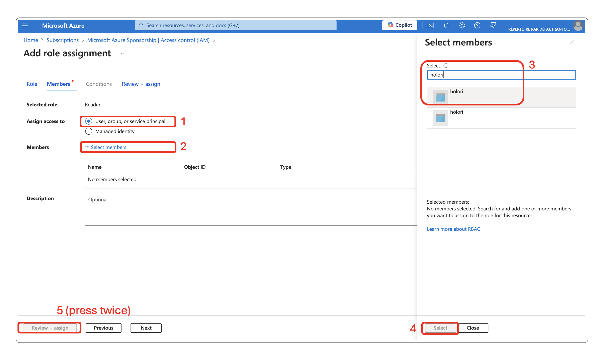Image resolution: width=607 pixels, height=364 pixels.
Task: Click the Close button on members panel
Action: tap(473, 328)
